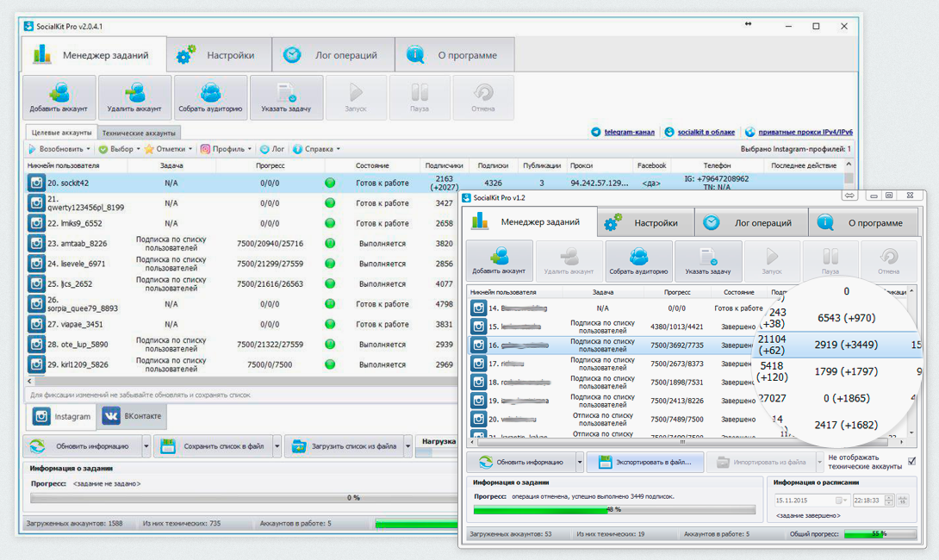
Task: Open the О программе tab in the v1.2 window
Action: point(863,223)
